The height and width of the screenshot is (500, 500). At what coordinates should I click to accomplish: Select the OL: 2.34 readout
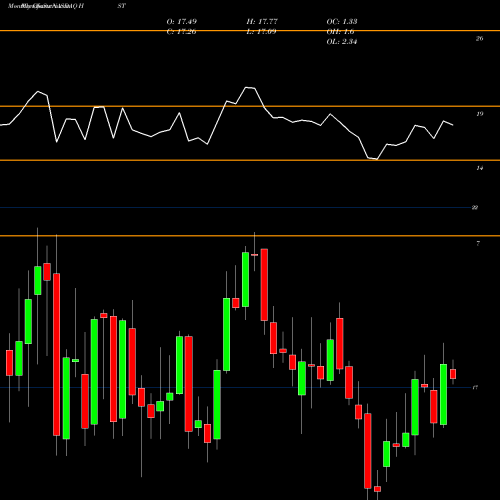[x=342, y=42]
